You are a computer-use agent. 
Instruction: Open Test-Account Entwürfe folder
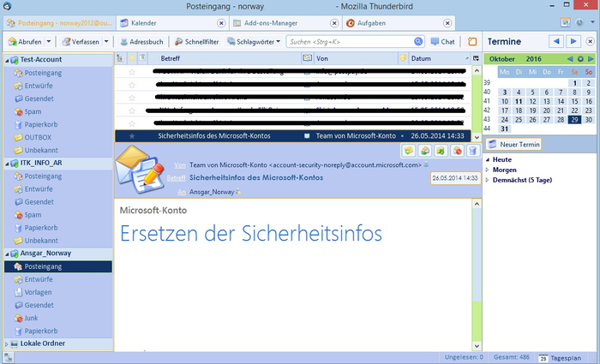pyautogui.click(x=39, y=86)
